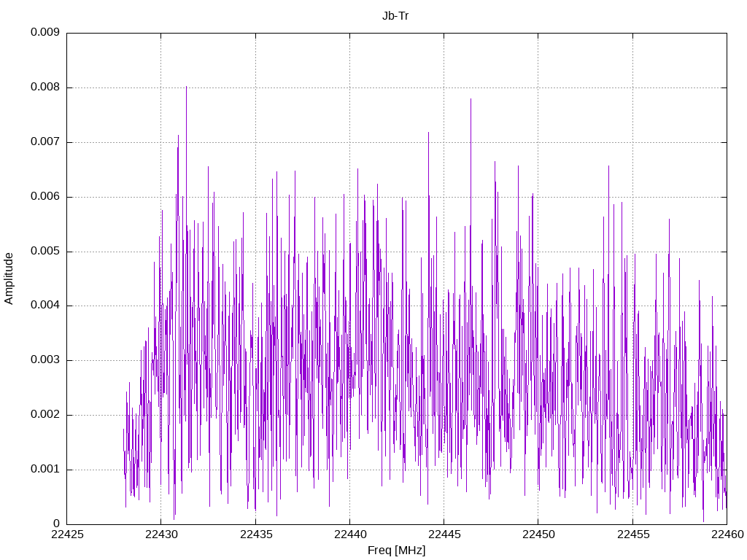Image resolution: width=747 pixels, height=560 pixels.
Task: Select the 0.007 y-axis tick label
Action: pos(45,142)
